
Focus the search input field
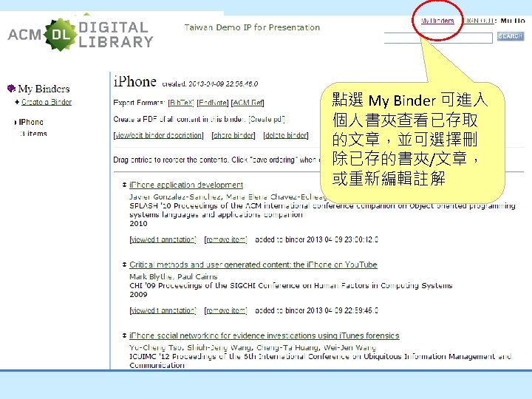pyautogui.click(x=438, y=38)
